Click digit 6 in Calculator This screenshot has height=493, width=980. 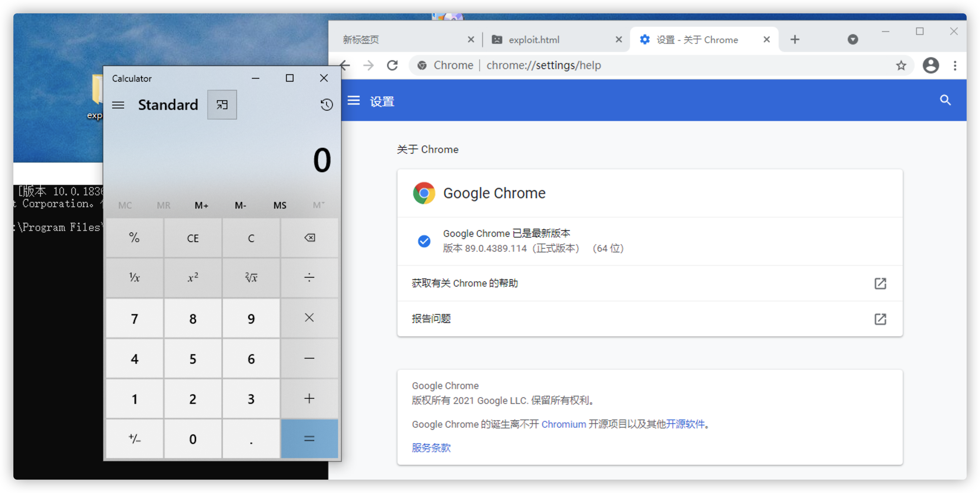[x=251, y=359]
